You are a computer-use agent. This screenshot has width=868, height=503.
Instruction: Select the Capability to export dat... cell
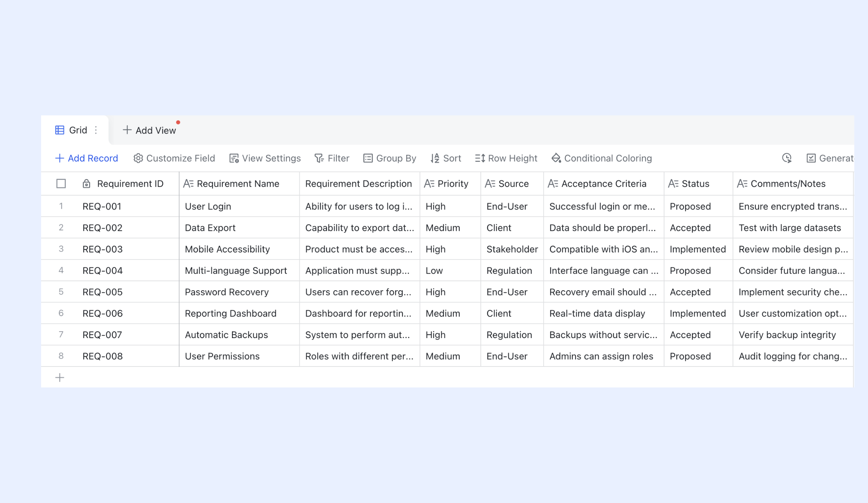pyautogui.click(x=360, y=228)
